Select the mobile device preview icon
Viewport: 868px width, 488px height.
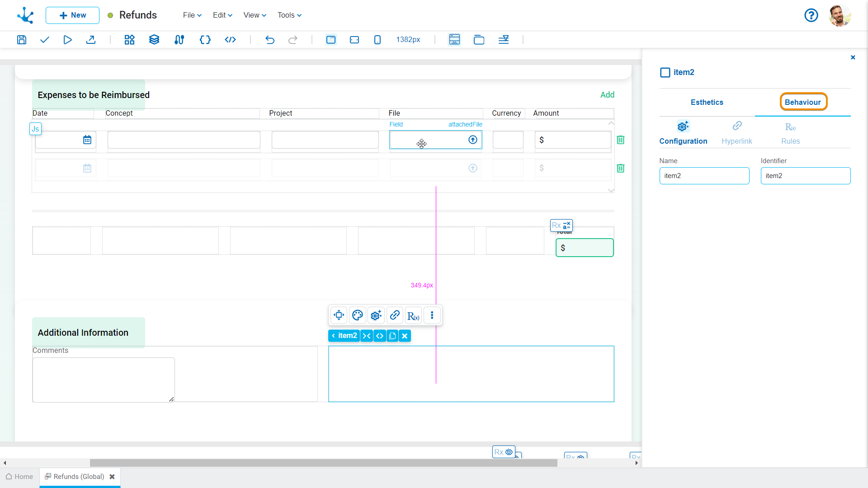coord(377,40)
